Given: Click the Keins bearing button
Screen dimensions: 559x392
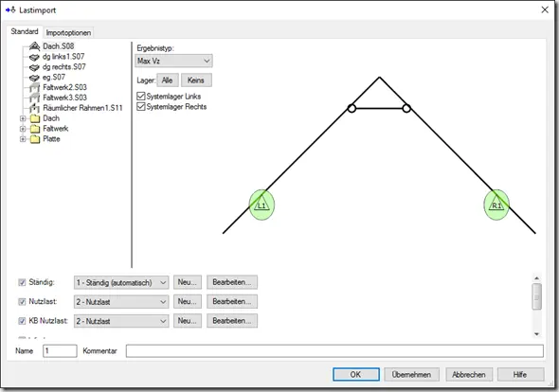Looking at the screenshot, I should pyautogui.click(x=196, y=80).
